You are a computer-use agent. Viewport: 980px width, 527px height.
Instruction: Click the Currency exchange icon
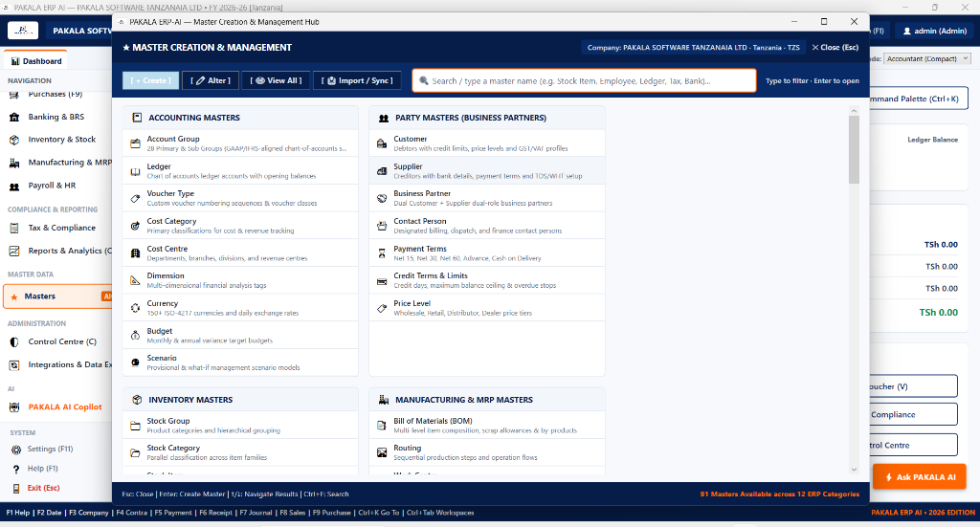(x=135, y=308)
